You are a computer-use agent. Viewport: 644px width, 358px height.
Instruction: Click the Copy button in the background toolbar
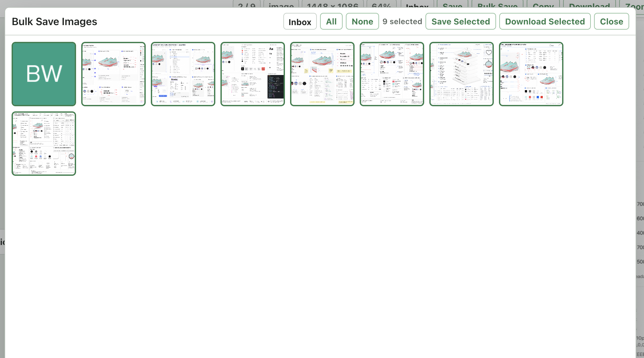coord(543,5)
